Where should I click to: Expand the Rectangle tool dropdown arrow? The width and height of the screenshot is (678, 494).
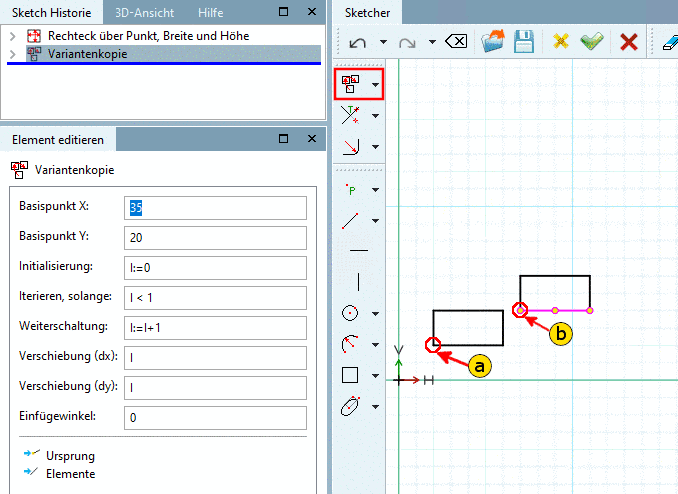(375, 375)
